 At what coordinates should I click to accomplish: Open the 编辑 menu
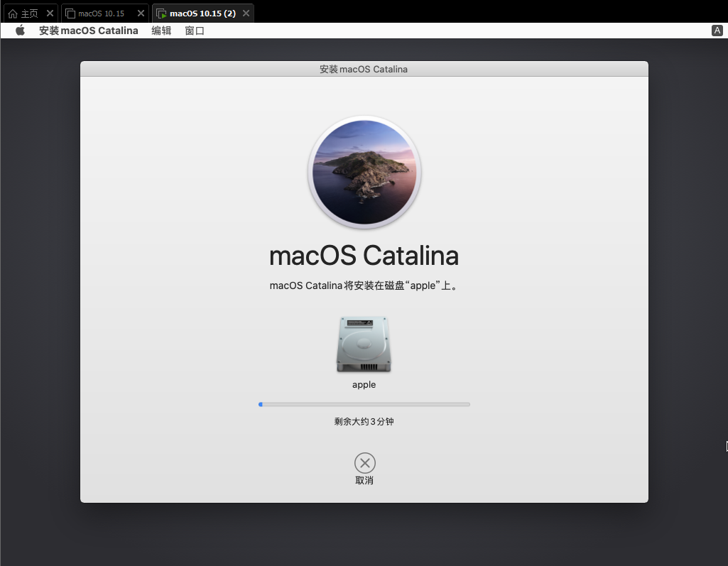(161, 30)
